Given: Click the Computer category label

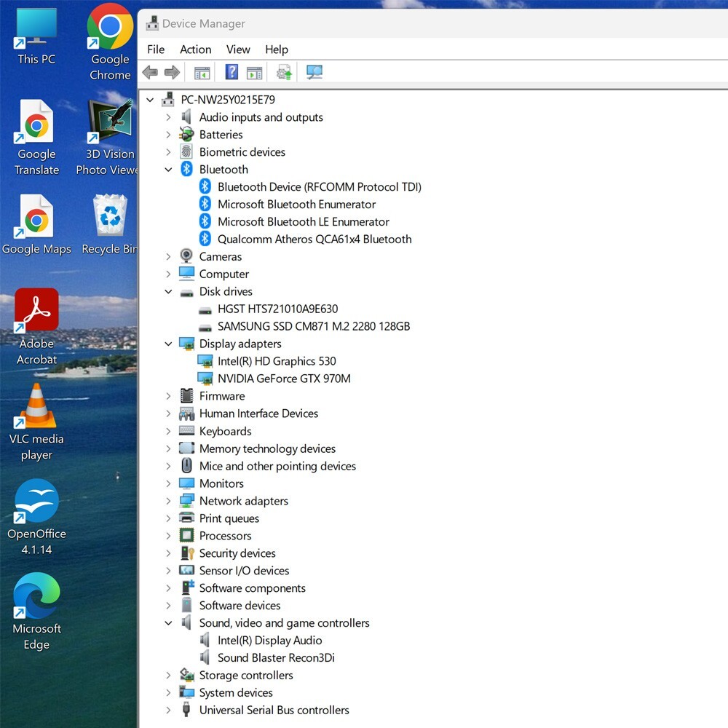Looking at the screenshot, I should [x=224, y=274].
